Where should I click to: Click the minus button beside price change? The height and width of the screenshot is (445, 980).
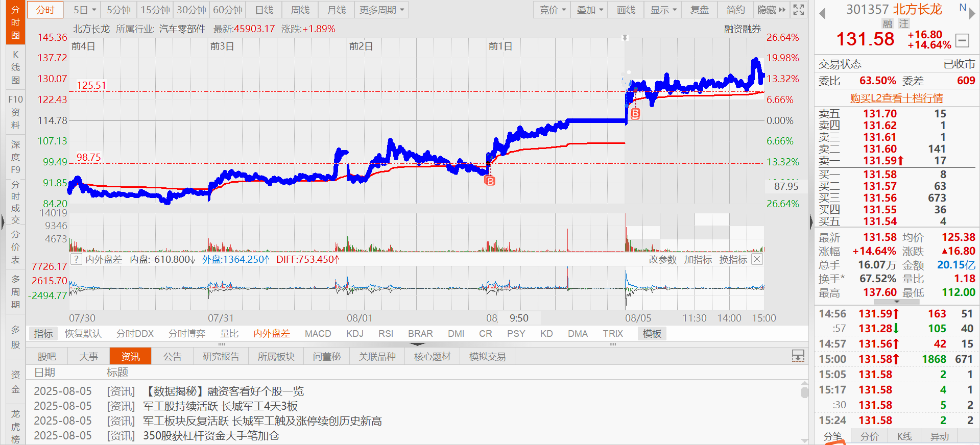(962, 40)
